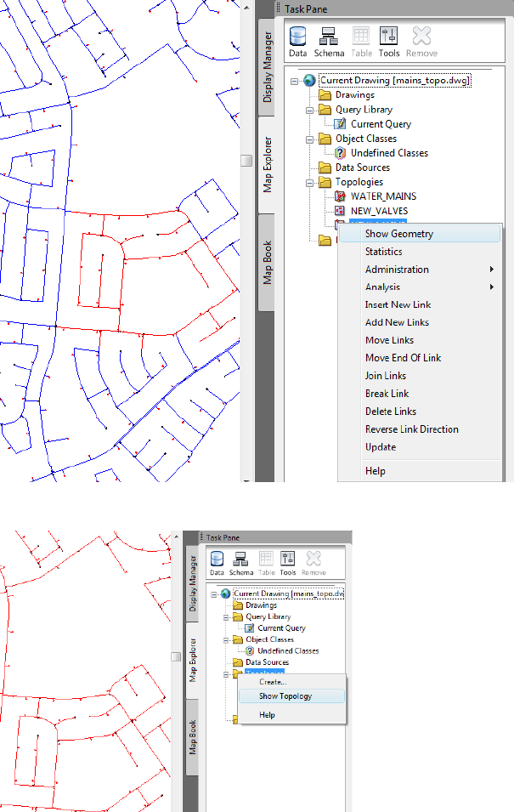
Task: Open the Tools menu in lower Task Pane
Action: [288, 563]
